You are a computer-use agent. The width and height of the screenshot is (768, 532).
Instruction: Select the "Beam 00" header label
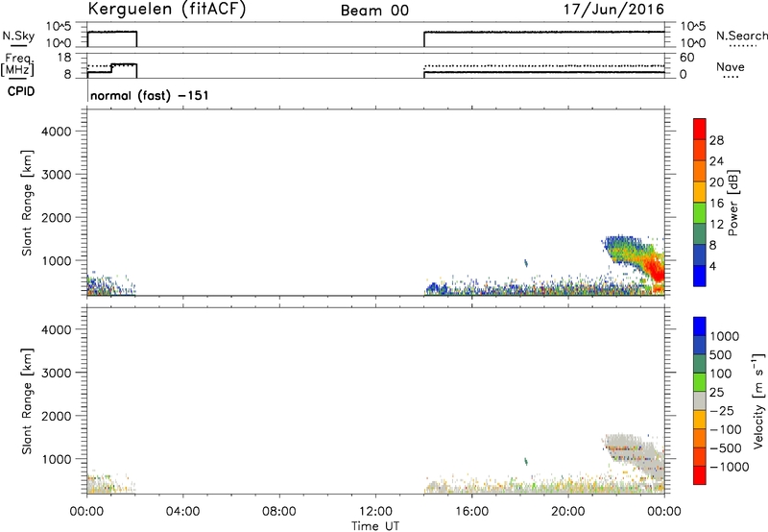[374, 11]
